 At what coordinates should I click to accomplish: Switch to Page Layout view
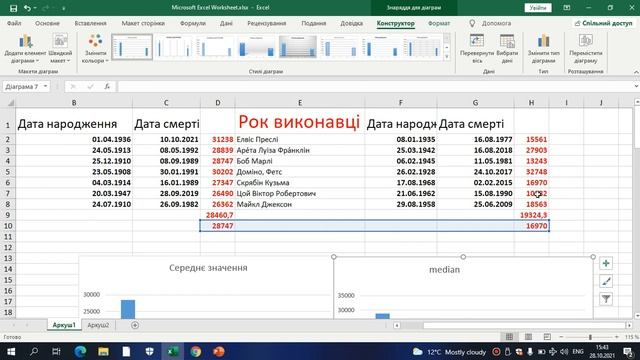(x=528, y=337)
